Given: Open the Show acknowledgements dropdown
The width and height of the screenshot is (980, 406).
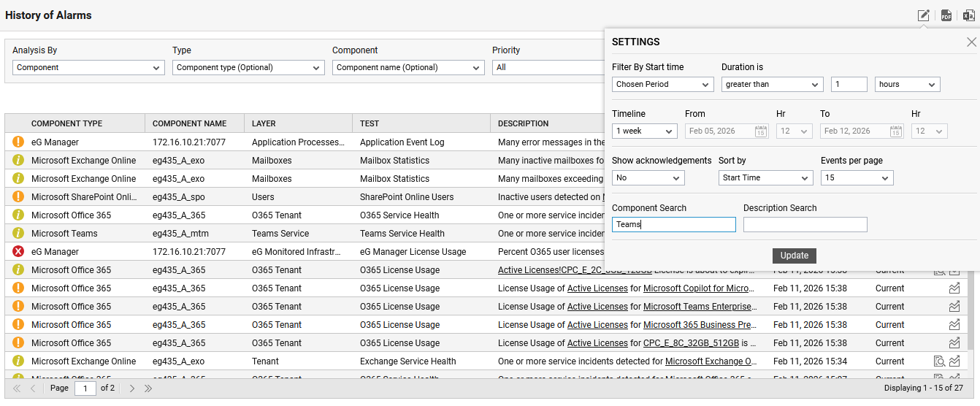Looking at the screenshot, I should (648, 177).
